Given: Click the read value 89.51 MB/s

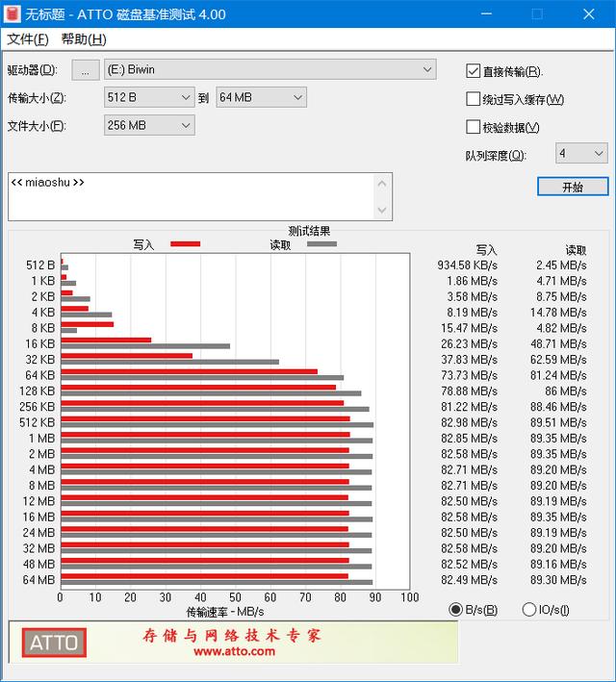Looking at the screenshot, I should (x=558, y=423).
